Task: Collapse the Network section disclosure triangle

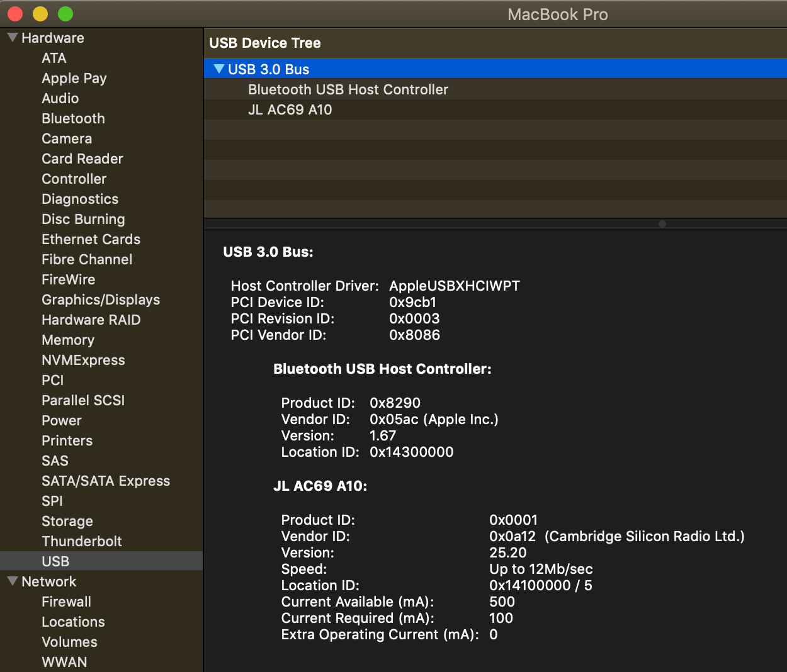Action: (x=11, y=581)
